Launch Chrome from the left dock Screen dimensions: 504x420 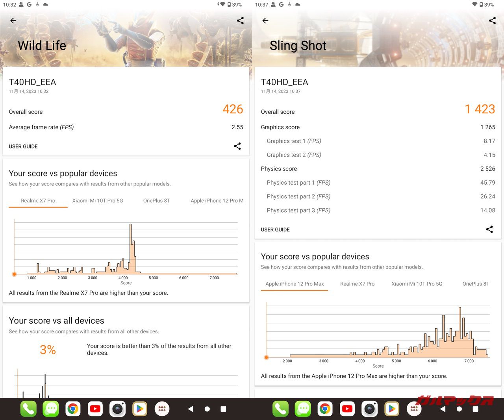(73, 409)
